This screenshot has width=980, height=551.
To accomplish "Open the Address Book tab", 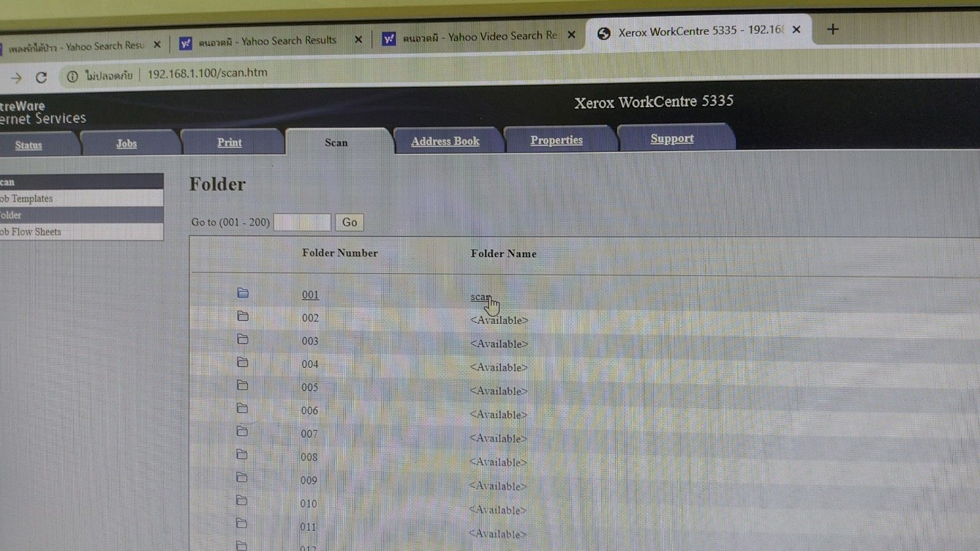I will [445, 141].
